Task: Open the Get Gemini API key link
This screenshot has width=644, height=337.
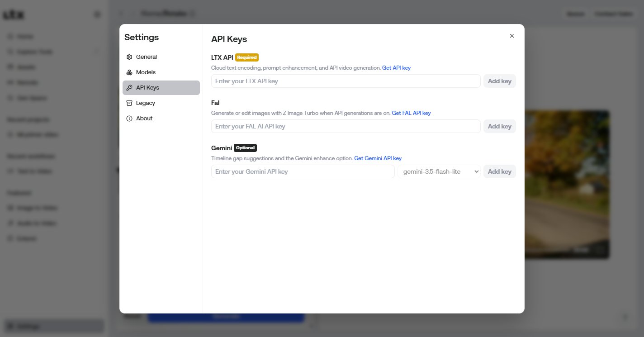Action: (378, 158)
